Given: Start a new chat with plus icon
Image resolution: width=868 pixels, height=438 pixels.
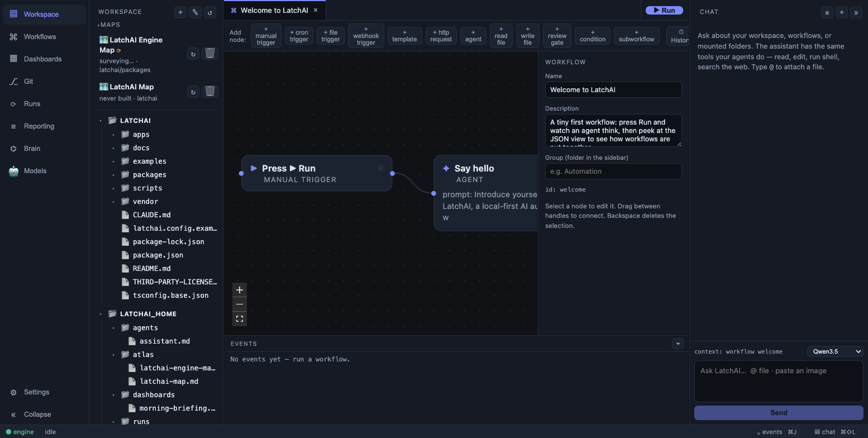Looking at the screenshot, I should tap(842, 12).
